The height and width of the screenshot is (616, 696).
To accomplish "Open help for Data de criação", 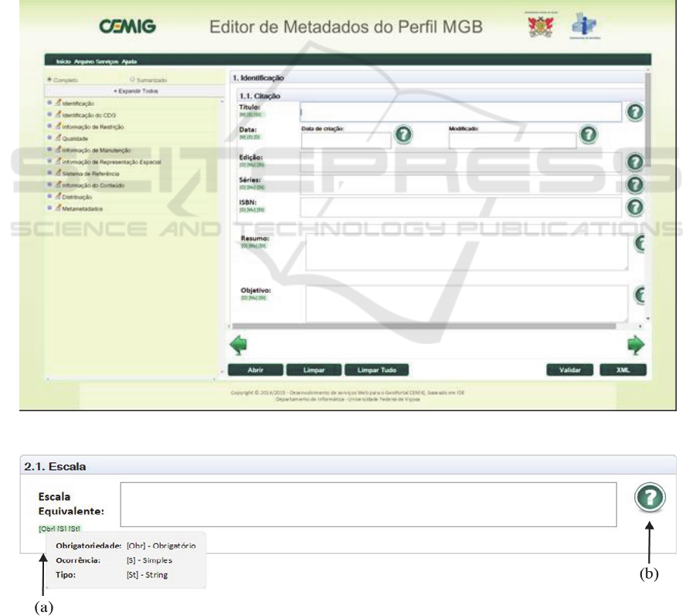I will pos(403,135).
